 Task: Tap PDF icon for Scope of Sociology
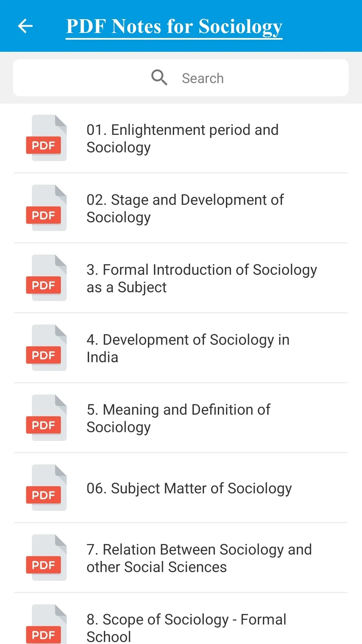pos(46,624)
